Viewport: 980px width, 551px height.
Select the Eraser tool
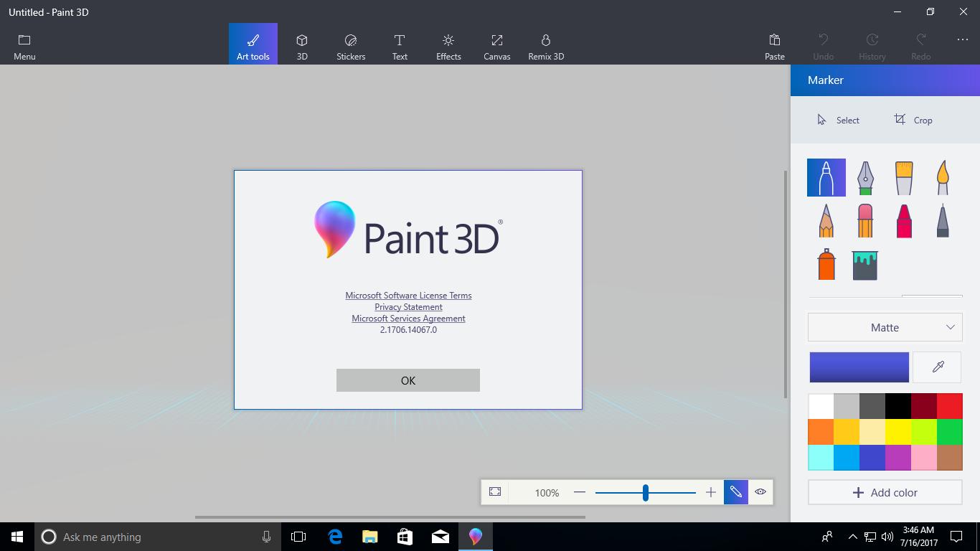(865, 220)
